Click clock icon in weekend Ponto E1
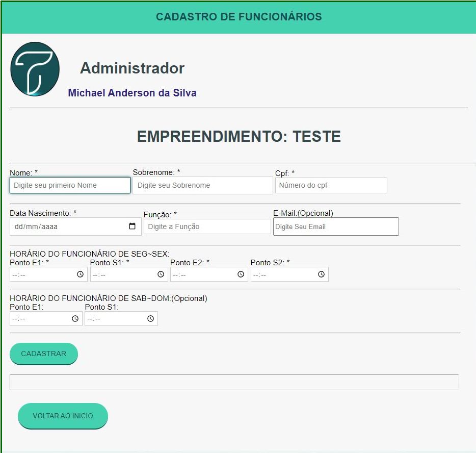This screenshot has height=453, width=476. pos(75,319)
